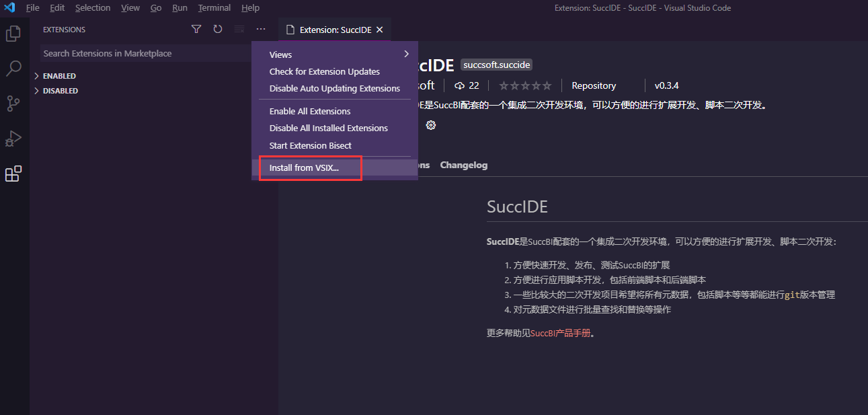
Task: Select Start Extension Bisect
Action: (335, 145)
